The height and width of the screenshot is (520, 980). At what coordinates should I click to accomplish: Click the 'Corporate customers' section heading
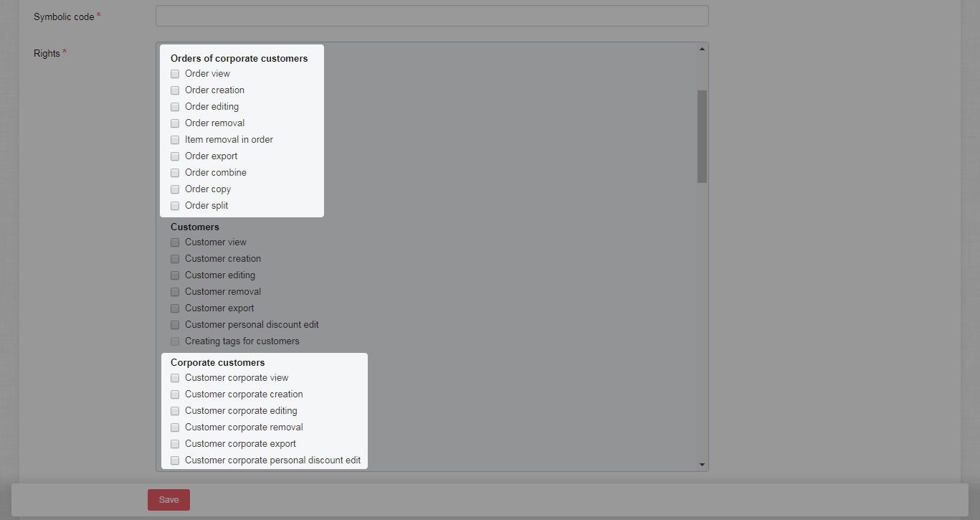tap(218, 363)
